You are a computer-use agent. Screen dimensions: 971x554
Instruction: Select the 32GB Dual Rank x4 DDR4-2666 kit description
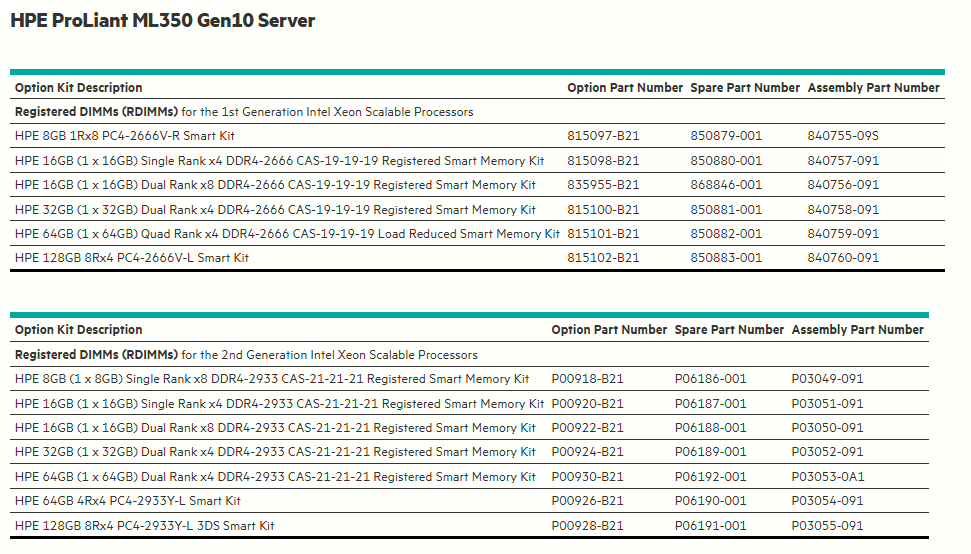click(x=276, y=209)
